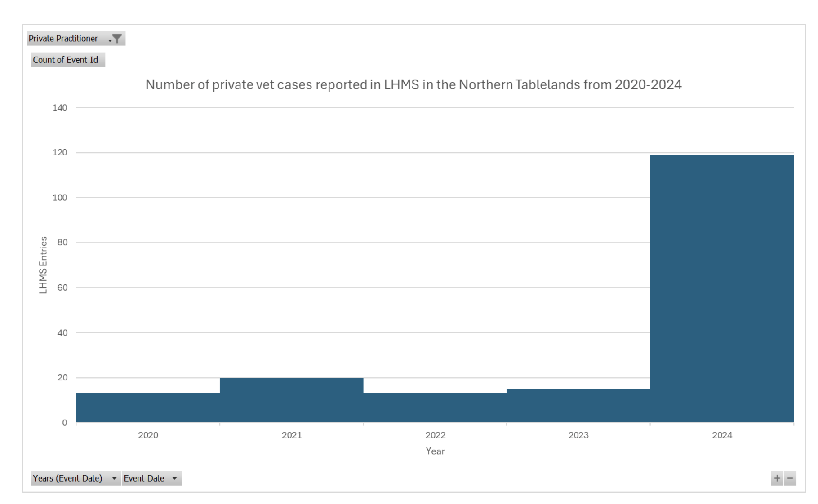Select the chart title text
818x504 pixels.
click(x=413, y=84)
